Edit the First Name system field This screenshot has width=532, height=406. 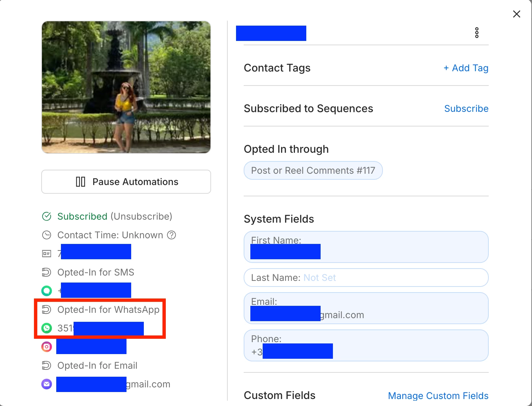[366, 247]
